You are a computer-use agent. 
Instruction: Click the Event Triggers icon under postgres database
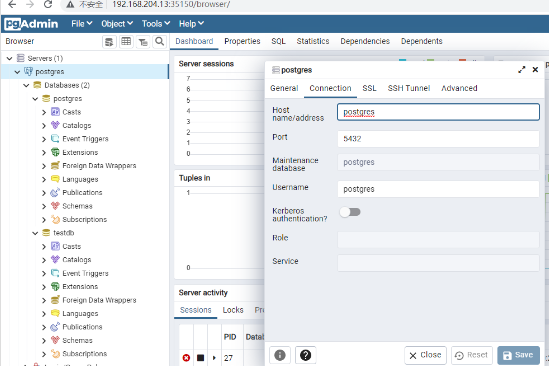point(55,139)
